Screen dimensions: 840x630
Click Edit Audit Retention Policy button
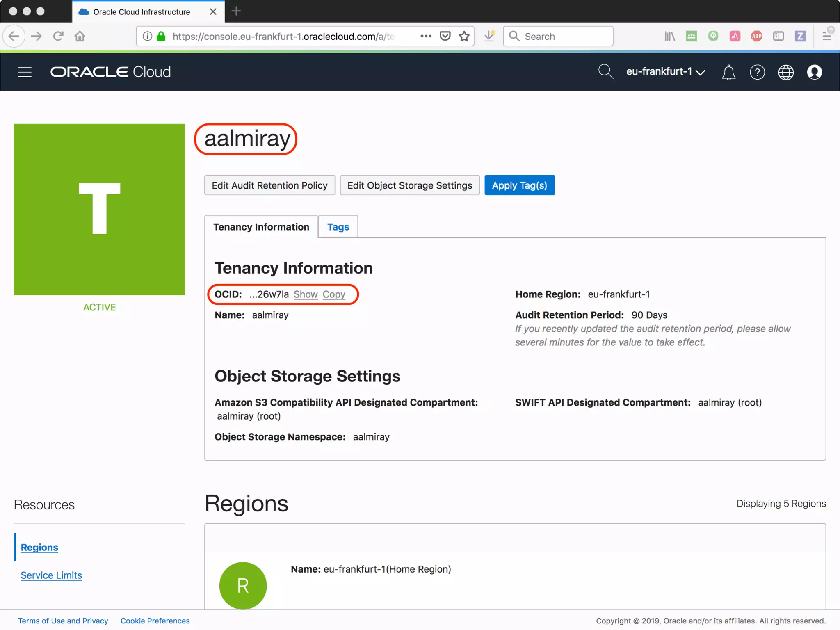click(269, 185)
